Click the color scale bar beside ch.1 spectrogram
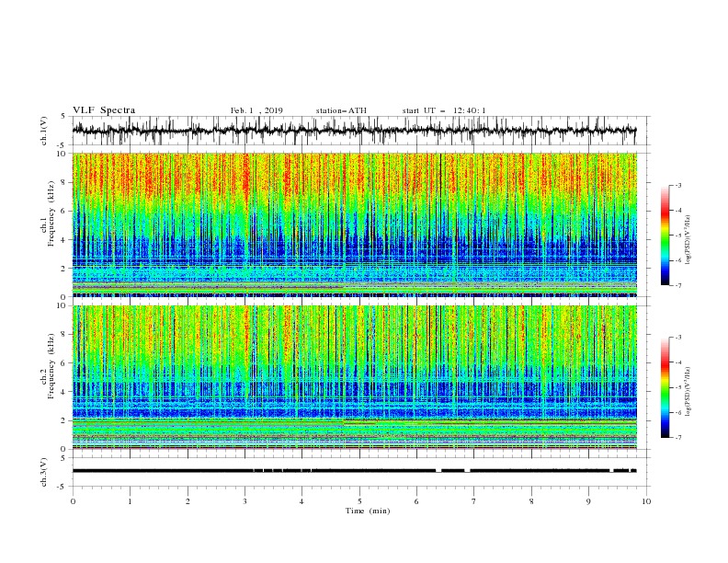The height and width of the screenshot is (563, 728). pyautogui.click(x=665, y=236)
